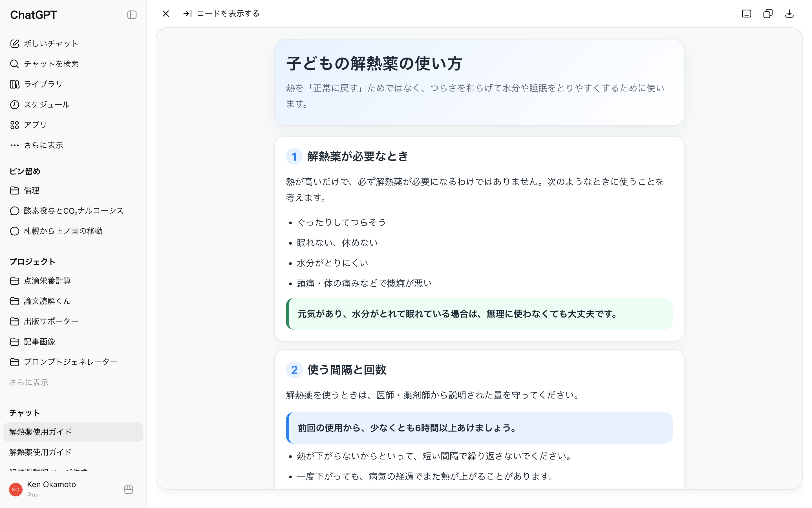This screenshot has height=508, width=812.
Task: Click the ピン留め section header
Action: (25, 171)
